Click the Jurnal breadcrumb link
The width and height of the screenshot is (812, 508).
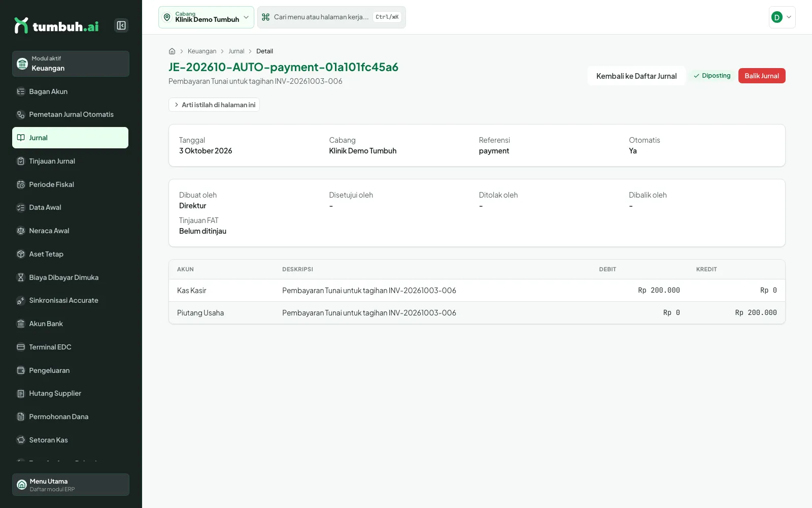[x=236, y=51]
